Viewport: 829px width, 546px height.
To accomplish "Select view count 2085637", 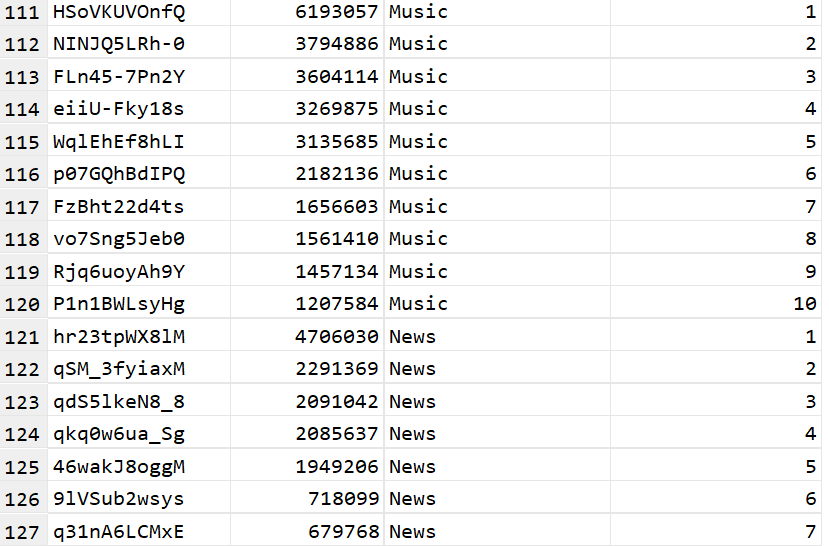I will coord(307,434).
